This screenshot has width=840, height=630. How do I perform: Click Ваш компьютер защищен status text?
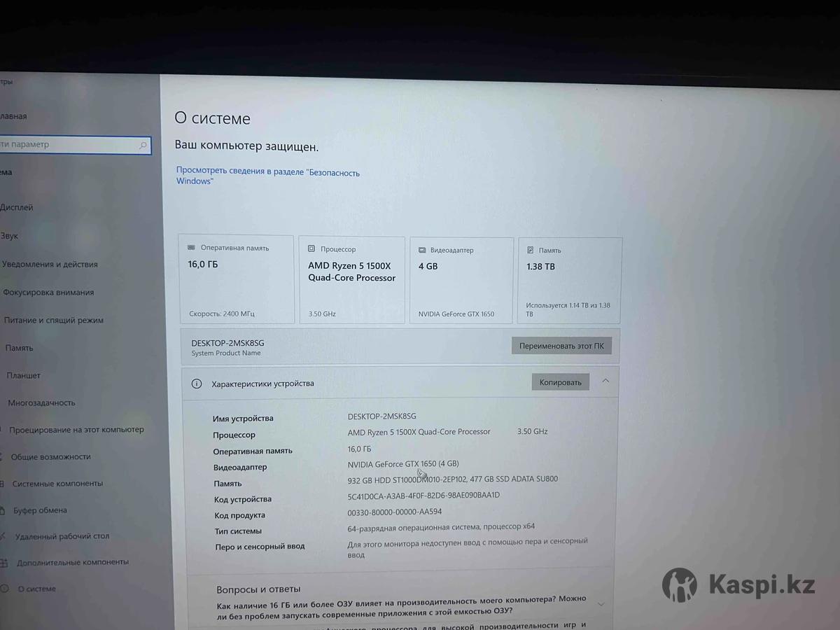(246, 147)
